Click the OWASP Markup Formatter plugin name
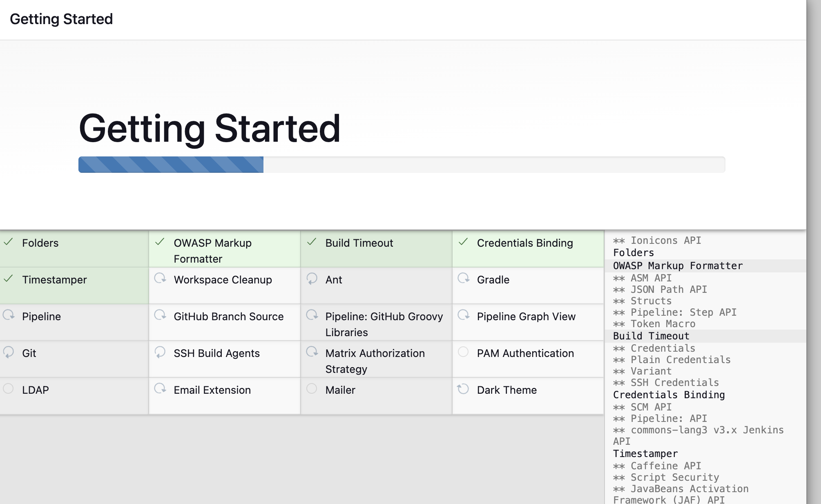 [x=213, y=251]
